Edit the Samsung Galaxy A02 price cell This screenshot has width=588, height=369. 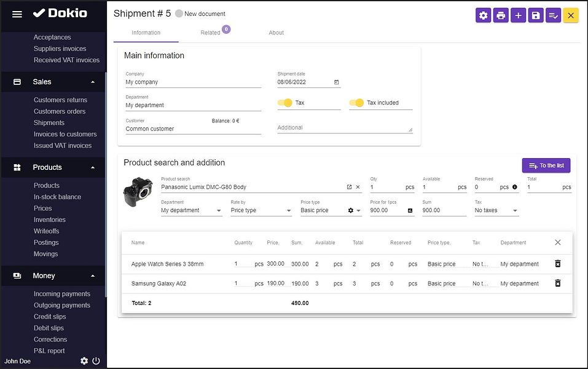tap(276, 284)
